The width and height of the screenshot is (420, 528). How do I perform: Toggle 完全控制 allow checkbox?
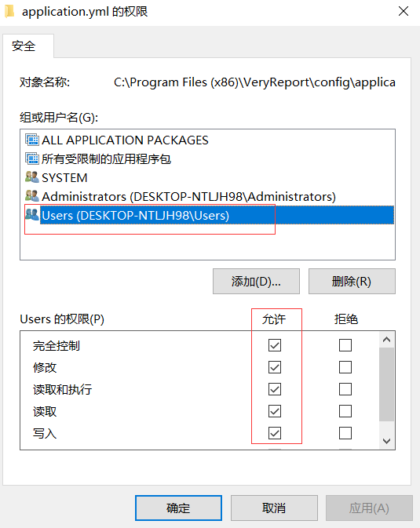pos(275,345)
